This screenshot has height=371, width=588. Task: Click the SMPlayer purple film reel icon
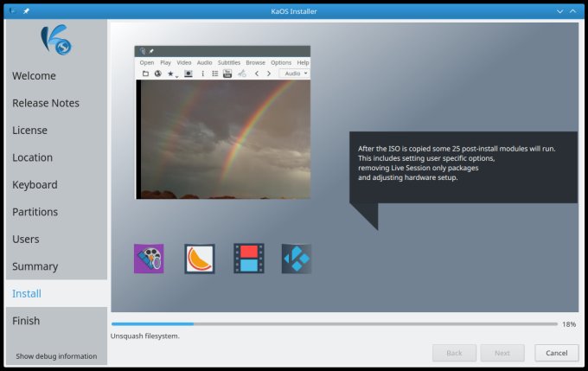pyautogui.click(x=149, y=259)
